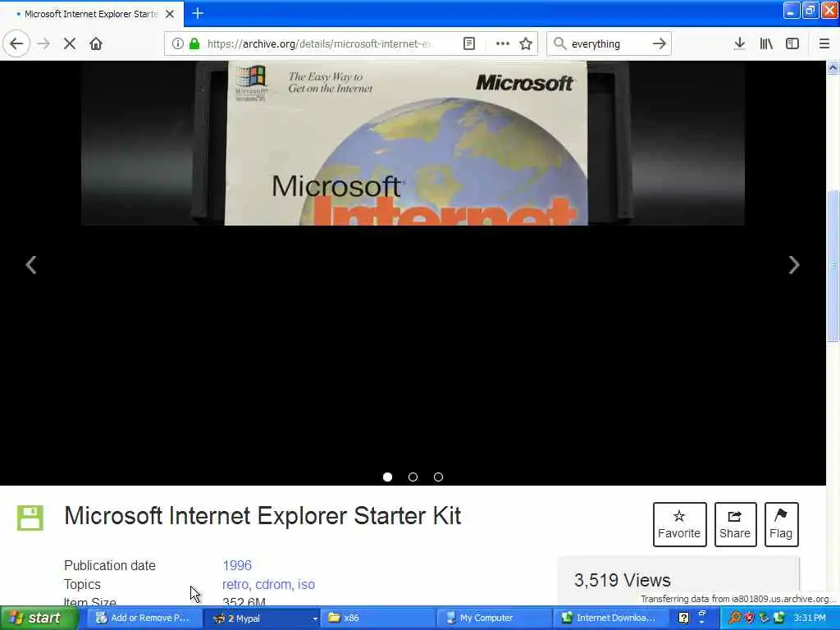The image size is (840, 630).
Task: Bookmark this page with star
Action: pyautogui.click(x=526, y=44)
